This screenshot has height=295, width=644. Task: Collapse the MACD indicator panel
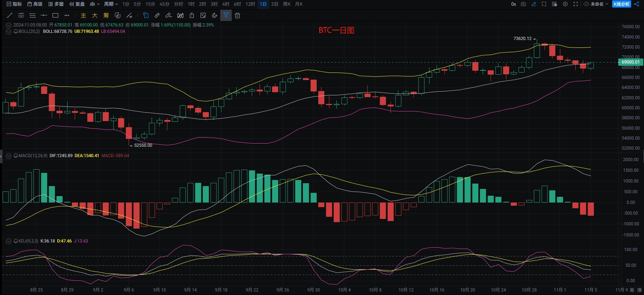(9, 156)
